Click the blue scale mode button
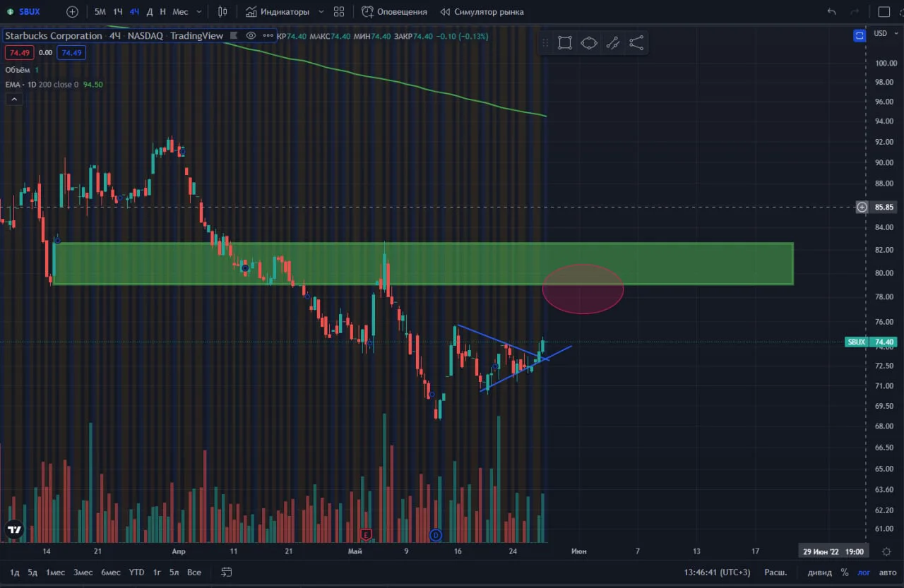Image resolution: width=904 pixels, height=588 pixels. [860, 35]
